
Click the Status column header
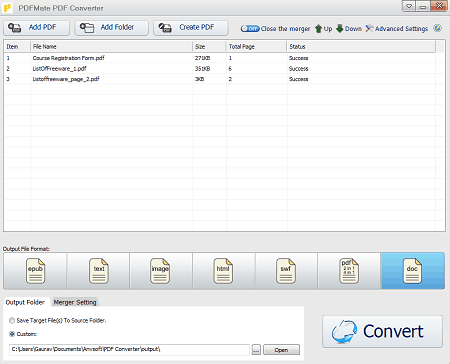tap(361, 47)
